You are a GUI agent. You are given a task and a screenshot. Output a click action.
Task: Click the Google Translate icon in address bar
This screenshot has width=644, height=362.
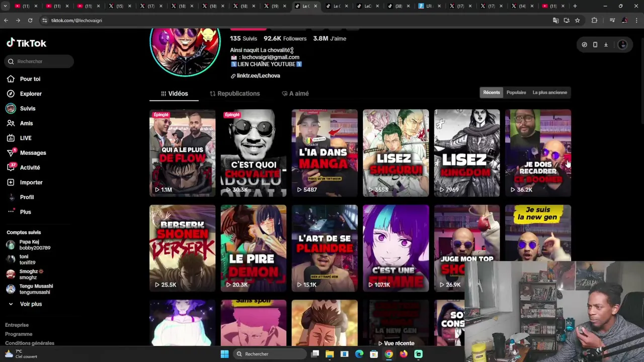coord(555,21)
